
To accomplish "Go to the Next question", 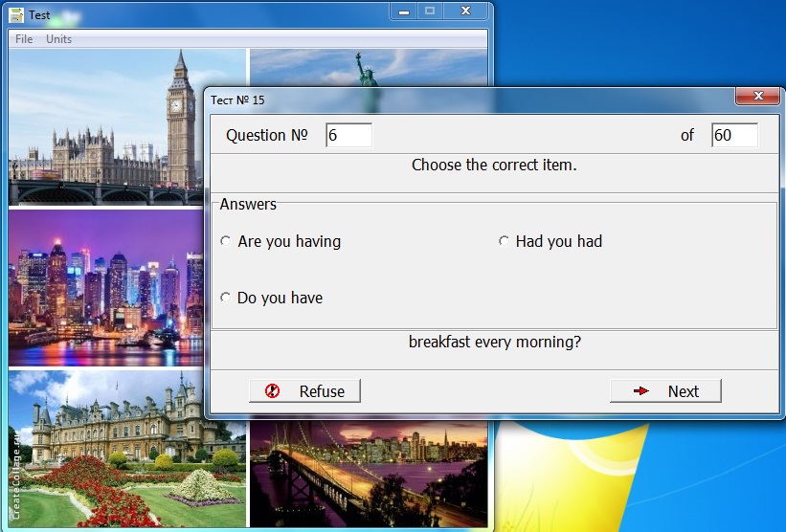I will pos(665,390).
